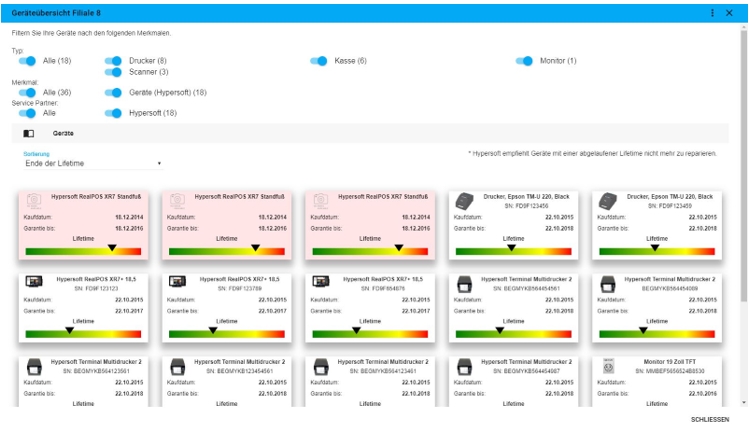Toggle Typ filter Alle (18)

[x=27, y=61]
